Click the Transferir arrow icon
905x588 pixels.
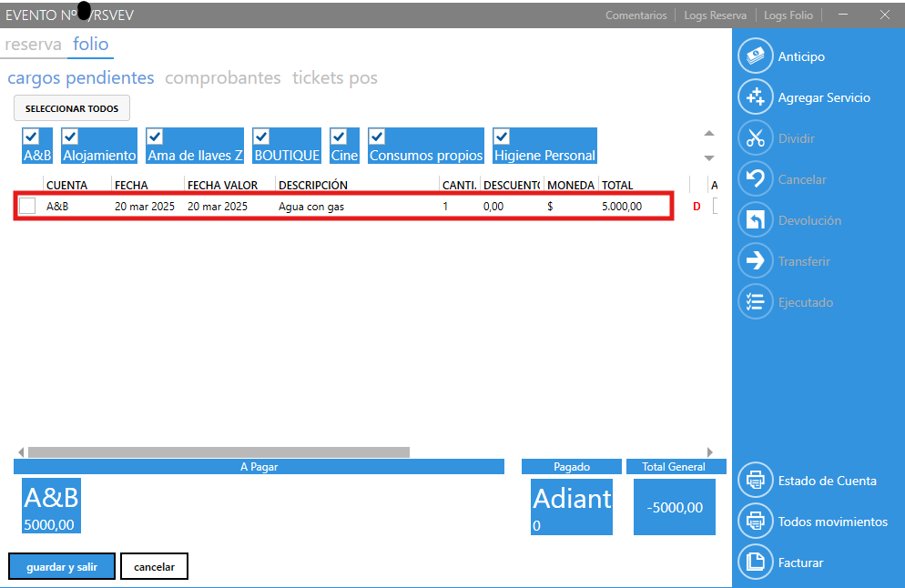755,261
